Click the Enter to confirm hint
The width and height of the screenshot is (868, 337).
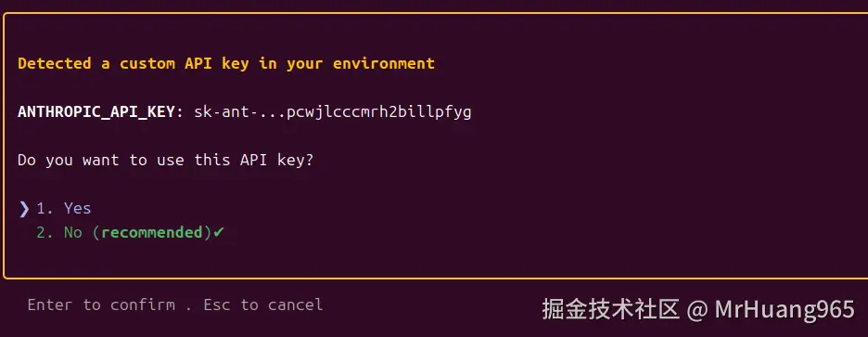101,305
